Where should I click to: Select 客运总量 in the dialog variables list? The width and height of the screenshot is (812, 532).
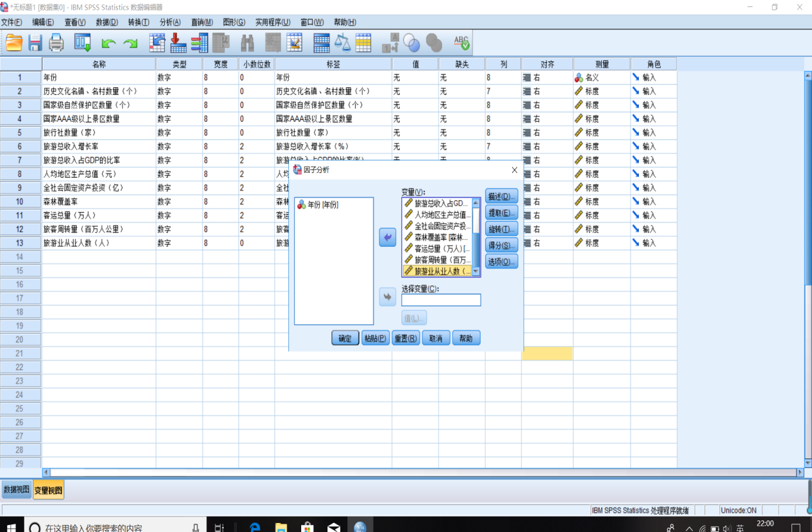click(x=437, y=248)
